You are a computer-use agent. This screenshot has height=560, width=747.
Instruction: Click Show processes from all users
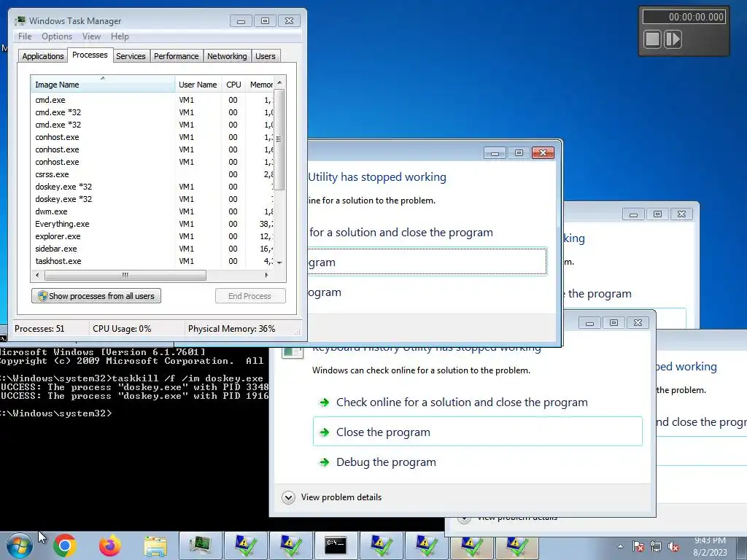coord(96,296)
